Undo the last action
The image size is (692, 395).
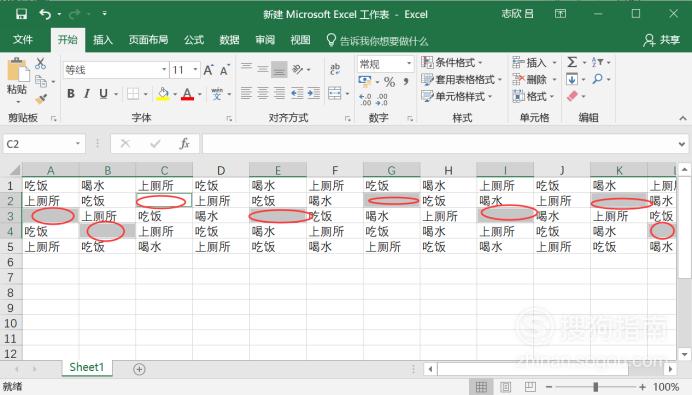[x=45, y=14]
